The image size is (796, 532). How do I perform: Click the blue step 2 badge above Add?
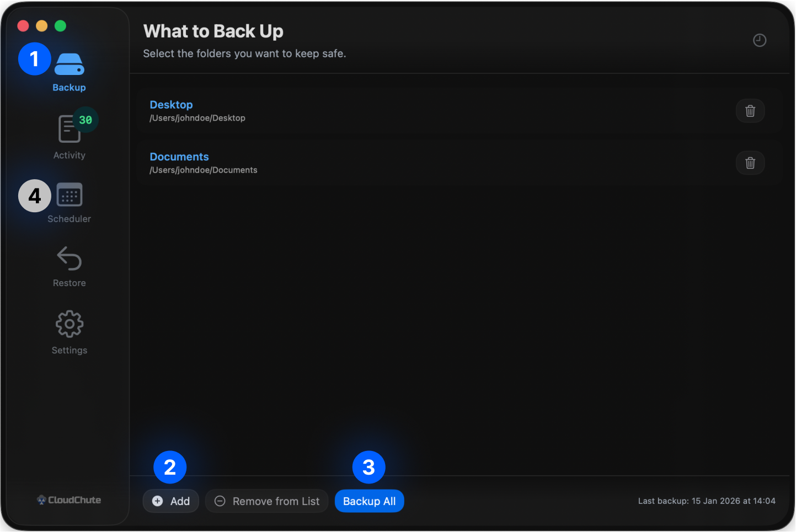pos(170,467)
